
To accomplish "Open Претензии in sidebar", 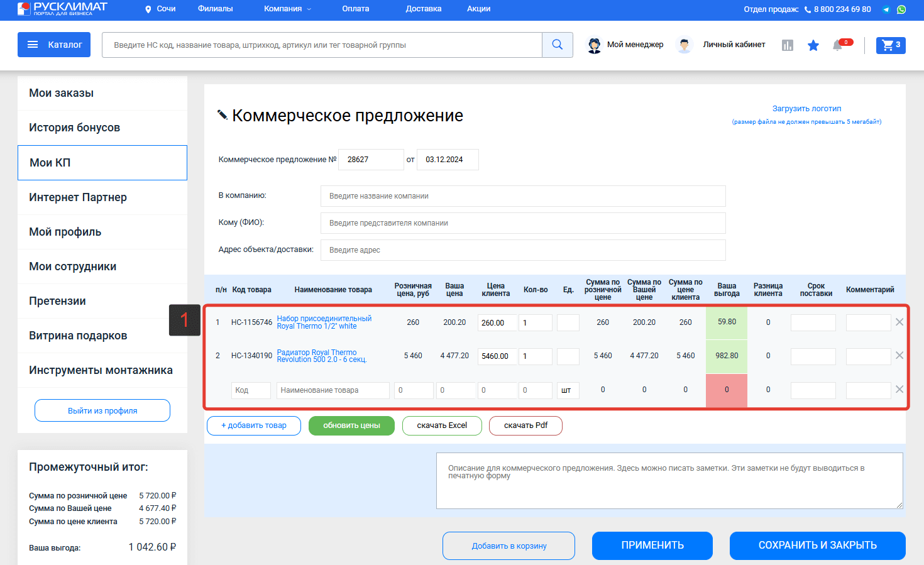I will tap(102, 301).
